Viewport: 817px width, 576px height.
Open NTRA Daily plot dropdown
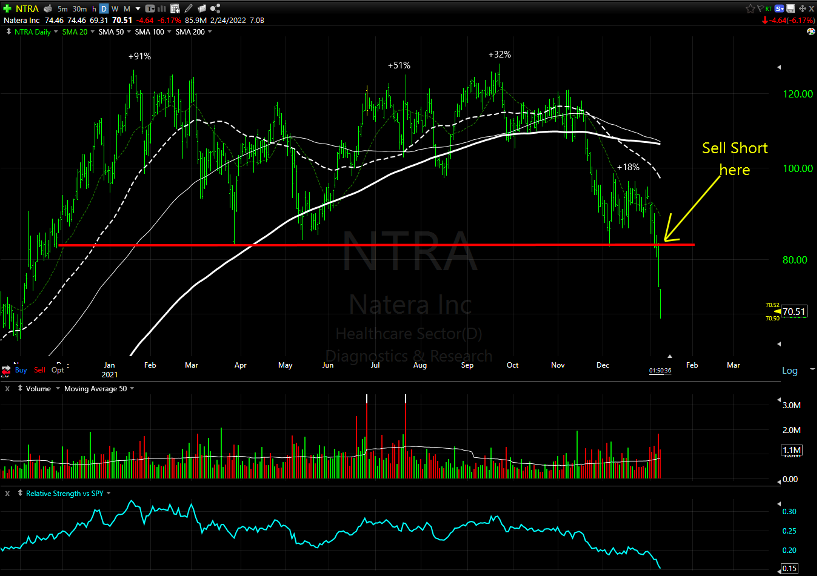[56, 32]
